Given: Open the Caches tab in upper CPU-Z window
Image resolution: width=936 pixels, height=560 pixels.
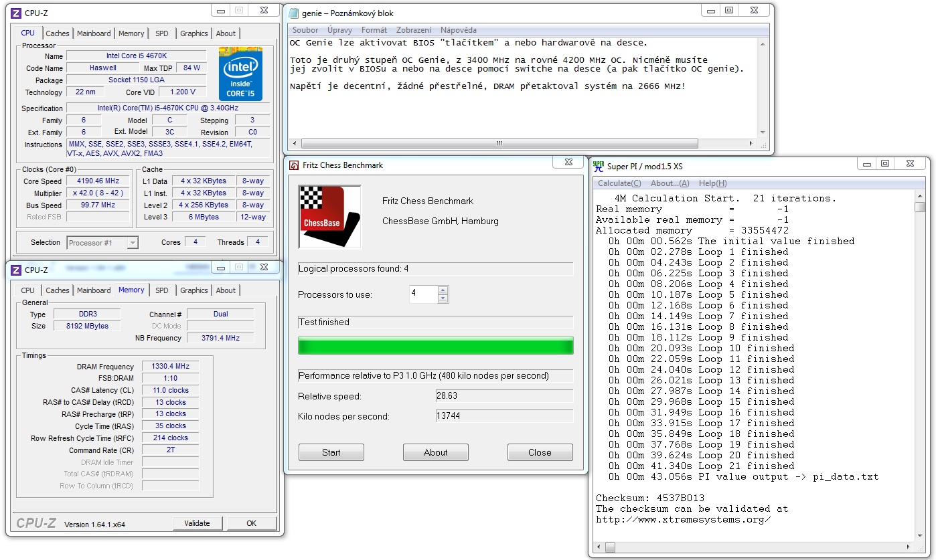Looking at the screenshot, I should [58, 33].
